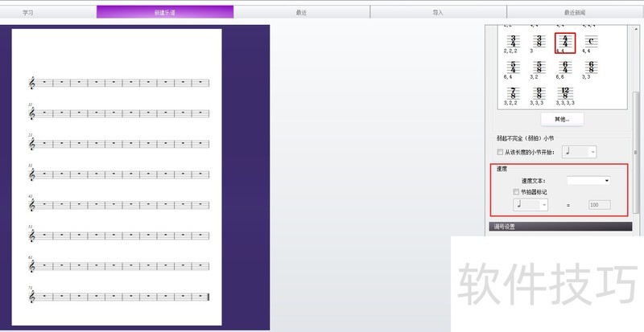The width and height of the screenshot is (644, 332).
Task: Select the 7/8 time signature
Action: point(513,93)
